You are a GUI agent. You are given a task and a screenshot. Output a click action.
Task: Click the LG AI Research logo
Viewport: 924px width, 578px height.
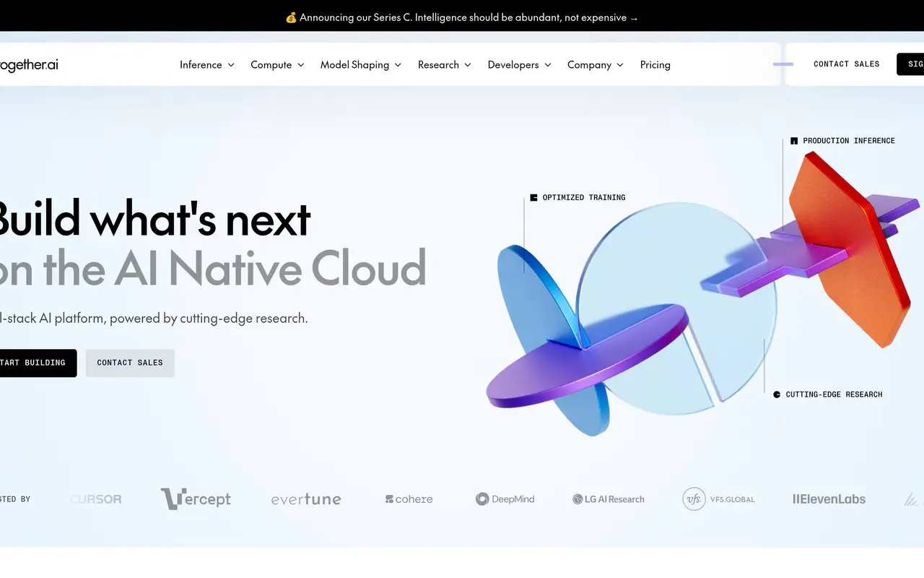(609, 499)
